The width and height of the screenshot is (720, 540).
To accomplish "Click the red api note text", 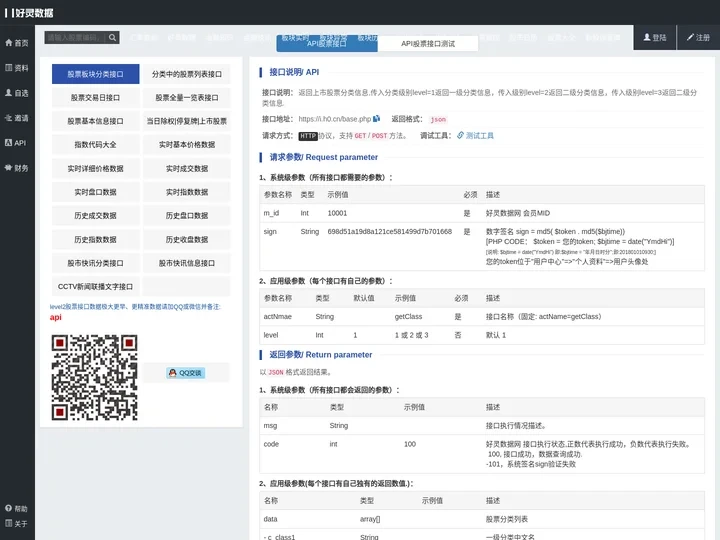I will point(56,317).
